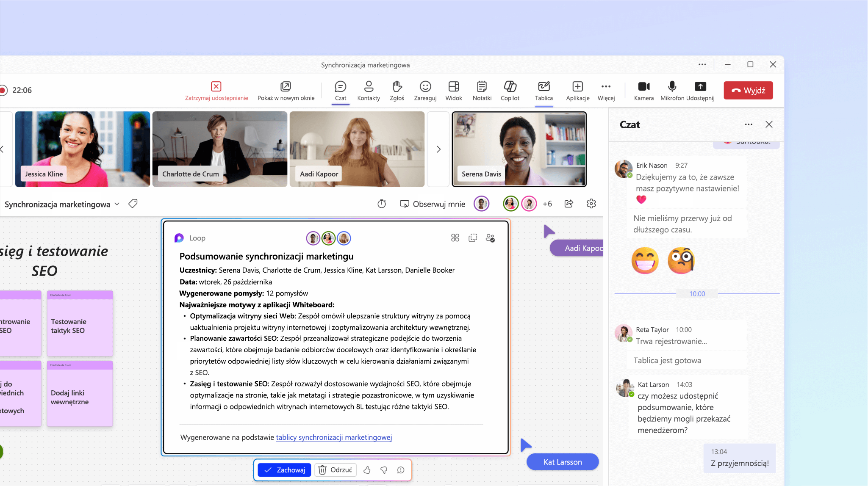Select the message 'Tablica jest gotowa'
Image resolution: width=868 pixels, height=486 pixels.
pyautogui.click(x=667, y=360)
